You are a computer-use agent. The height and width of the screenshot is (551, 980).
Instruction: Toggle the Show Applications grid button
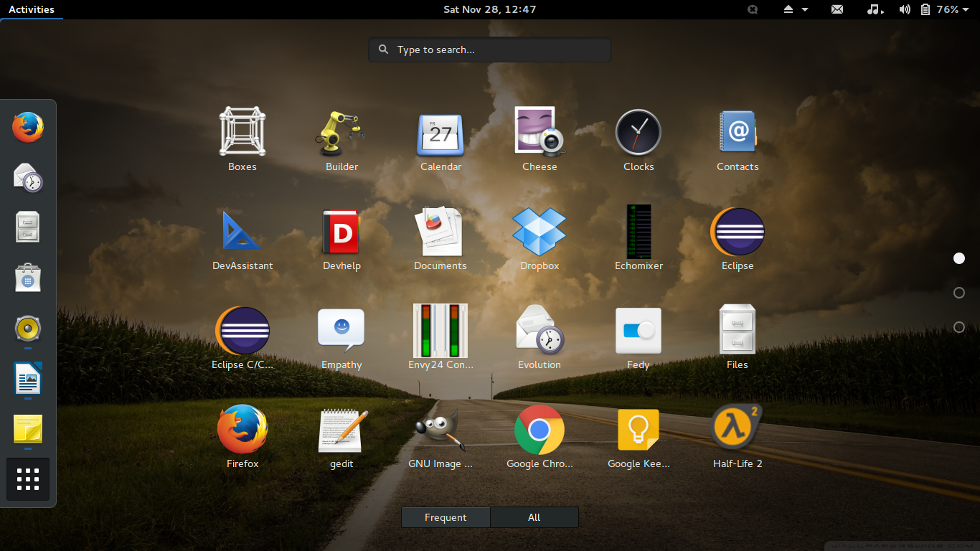pyautogui.click(x=28, y=479)
